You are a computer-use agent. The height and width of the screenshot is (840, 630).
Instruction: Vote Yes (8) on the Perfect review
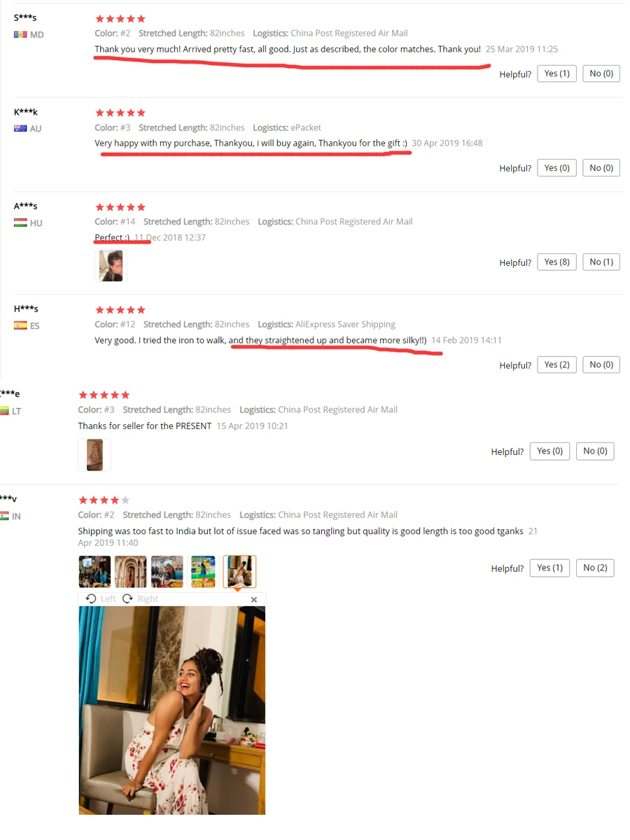(x=556, y=262)
